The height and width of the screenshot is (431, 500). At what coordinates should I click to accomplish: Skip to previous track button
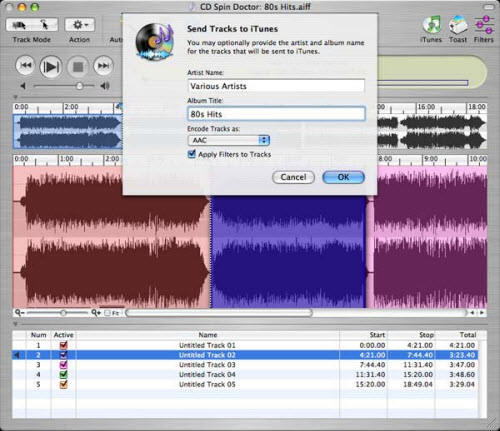[x=25, y=65]
